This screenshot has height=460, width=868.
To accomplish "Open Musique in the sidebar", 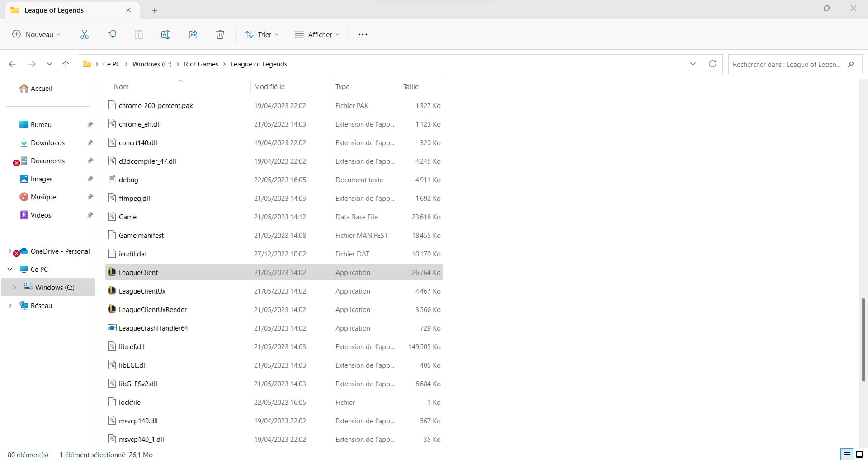I will point(43,197).
